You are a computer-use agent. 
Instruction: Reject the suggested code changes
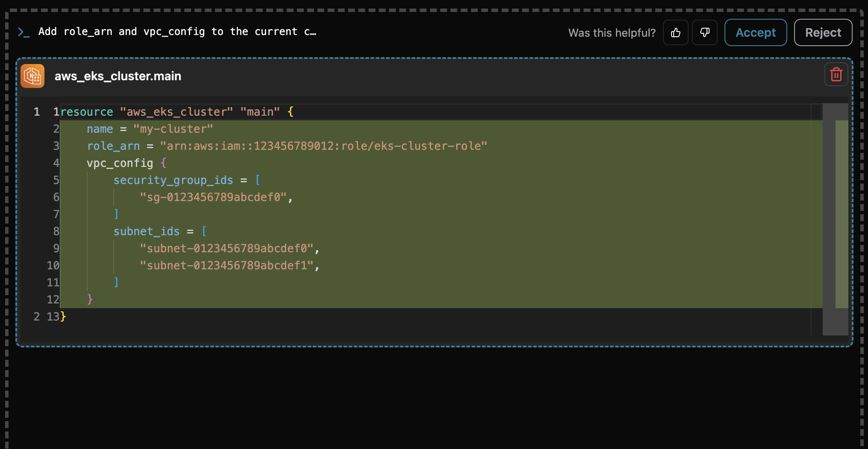tap(823, 32)
